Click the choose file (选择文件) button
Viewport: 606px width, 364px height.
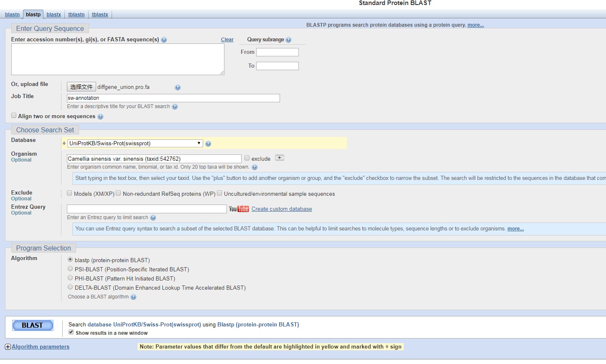[81, 87]
